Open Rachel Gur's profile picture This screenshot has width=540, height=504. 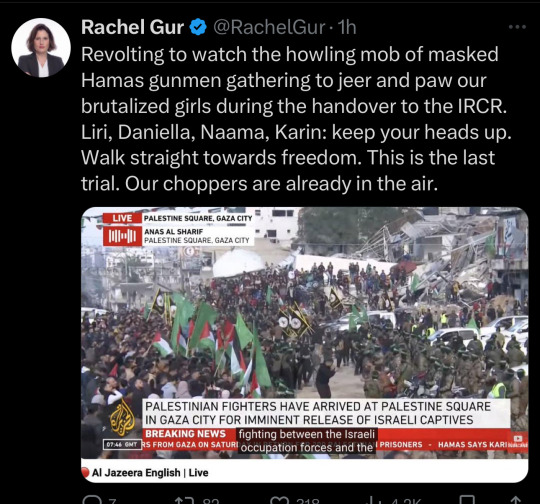pyautogui.click(x=41, y=48)
